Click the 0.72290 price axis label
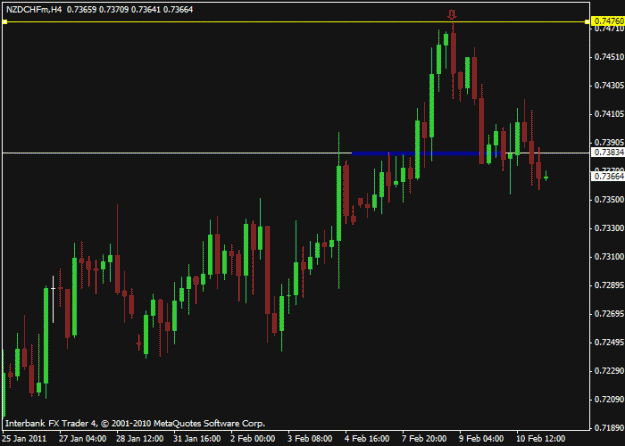This screenshot has width=625, height=446. click(x=609, y=371)
